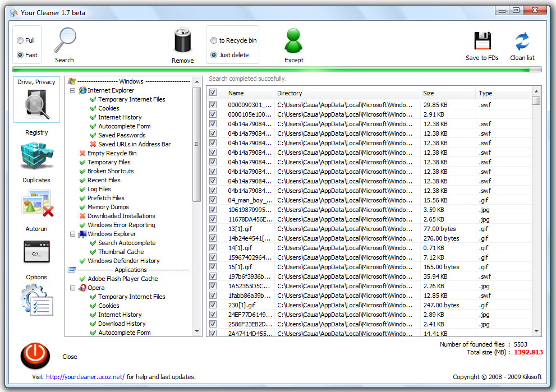The width and height of the screenshot is (556, 392).
Task: Collapse the Windows Explorer tree node
Action: [73, 234]
